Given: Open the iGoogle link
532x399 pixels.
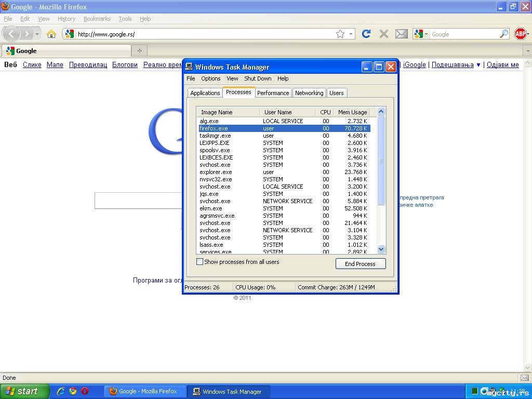Looking at the screenshot, I should point(414,65).
